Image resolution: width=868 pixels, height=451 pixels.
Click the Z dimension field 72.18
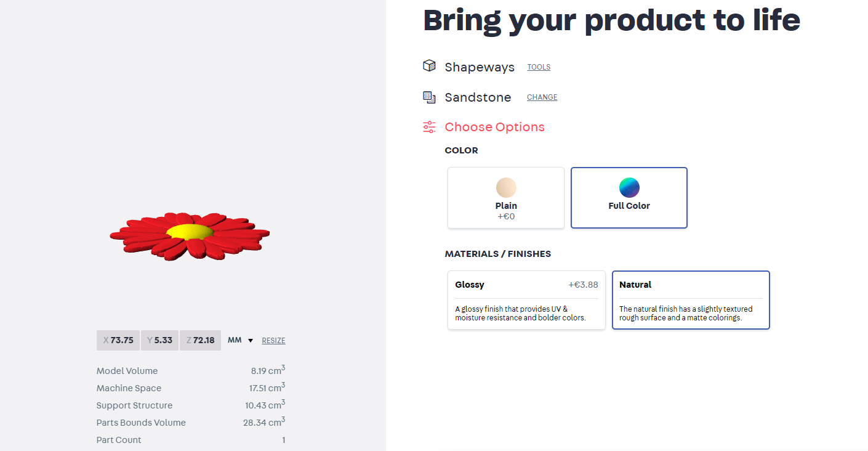point(200,340)
